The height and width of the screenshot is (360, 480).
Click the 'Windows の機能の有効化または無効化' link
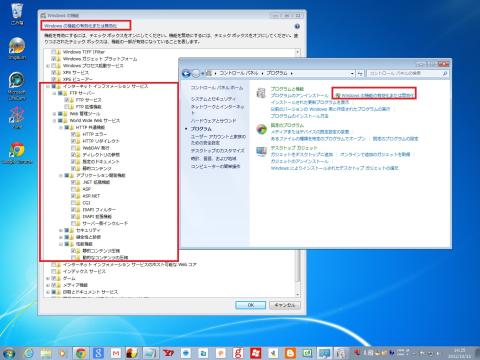[x=377, y=95]
